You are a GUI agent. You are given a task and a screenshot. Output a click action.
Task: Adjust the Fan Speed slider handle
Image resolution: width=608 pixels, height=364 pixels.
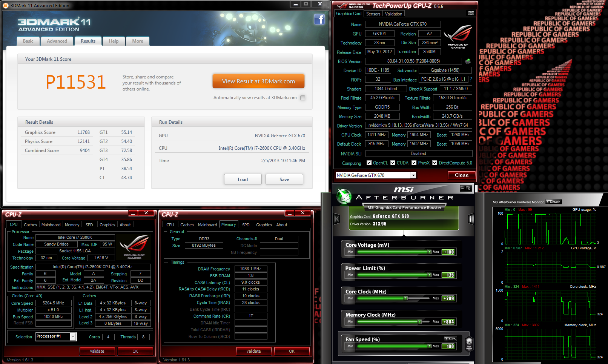[430, 346]
